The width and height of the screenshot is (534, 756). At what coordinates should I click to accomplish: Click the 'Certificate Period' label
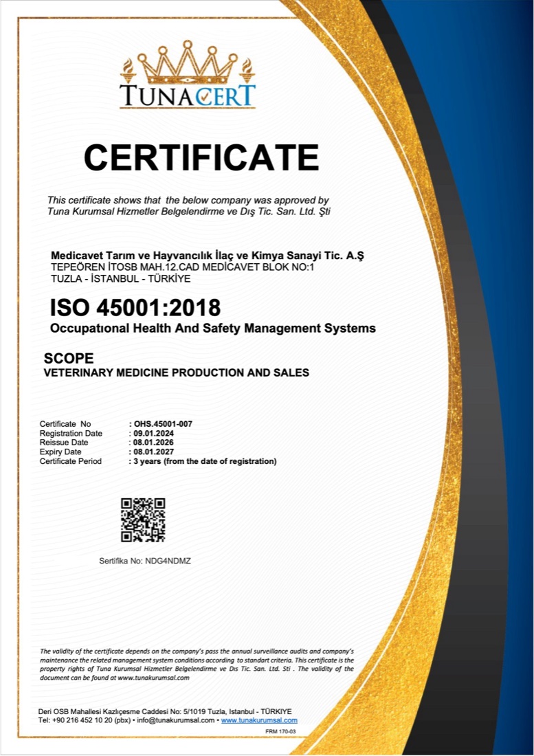click(x=70, y=461)
